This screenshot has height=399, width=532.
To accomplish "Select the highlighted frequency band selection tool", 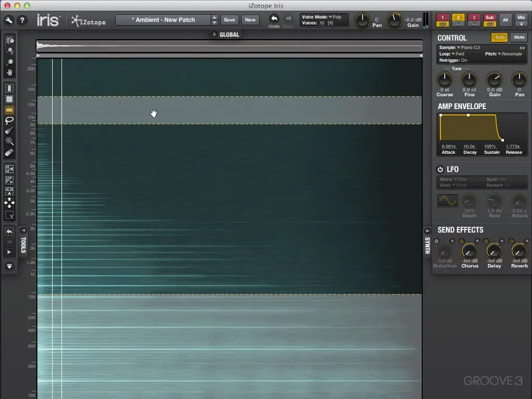I will (x=9, y=110).
